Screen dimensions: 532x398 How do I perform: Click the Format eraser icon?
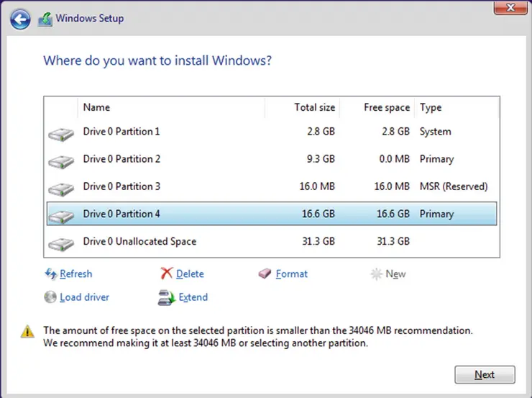point(265,273)
